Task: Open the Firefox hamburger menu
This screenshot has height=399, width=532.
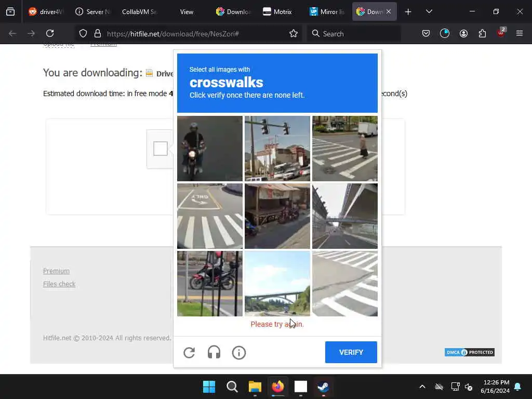Action: 520,33
